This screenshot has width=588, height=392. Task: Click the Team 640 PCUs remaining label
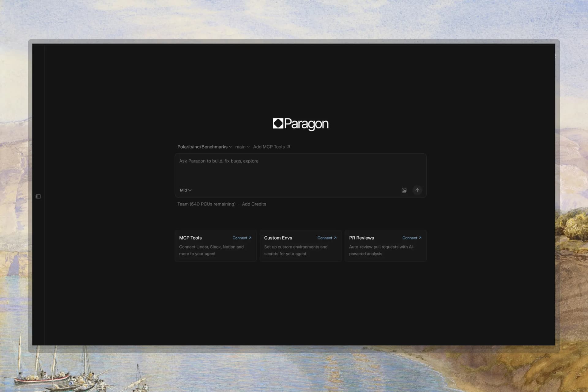[x=206, y=204]
